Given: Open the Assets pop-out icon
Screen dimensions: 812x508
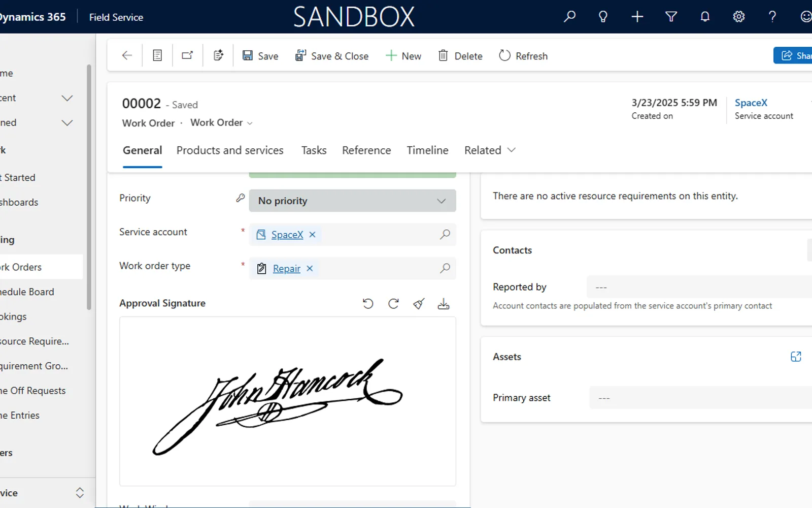Looking at the screenshot, I should tap(796, 357).
